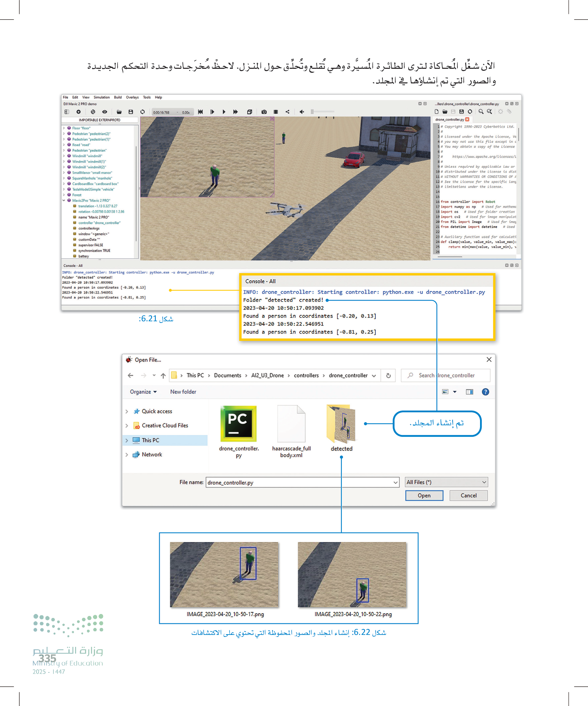Image resolution: width=588 pixels, height=706 pixels.
Task: Click the new text file icon in editor
Action: pos(437,112)
